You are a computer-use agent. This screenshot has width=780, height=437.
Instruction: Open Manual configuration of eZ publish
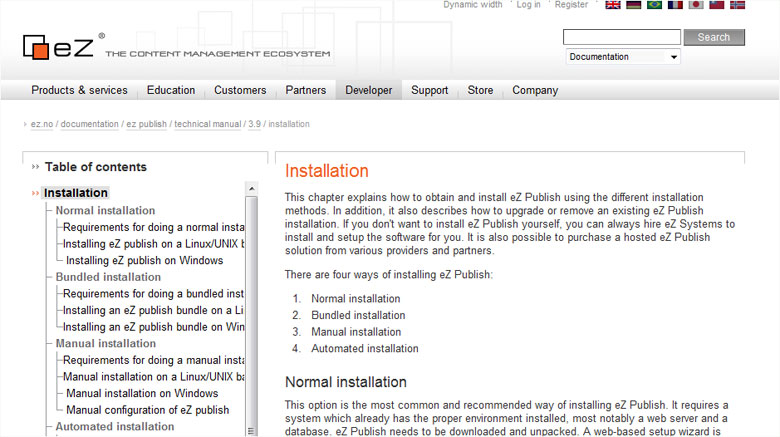(148, 410)
